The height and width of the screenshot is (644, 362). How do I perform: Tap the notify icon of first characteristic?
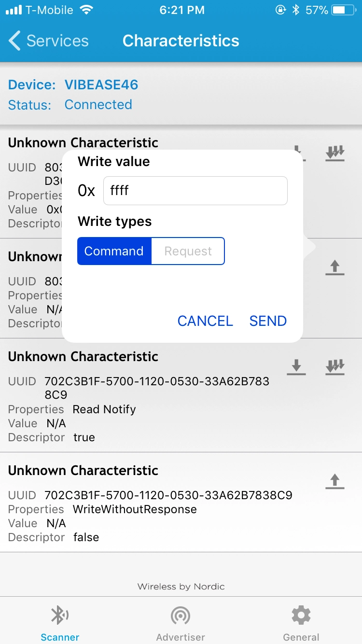coord(335,153)
